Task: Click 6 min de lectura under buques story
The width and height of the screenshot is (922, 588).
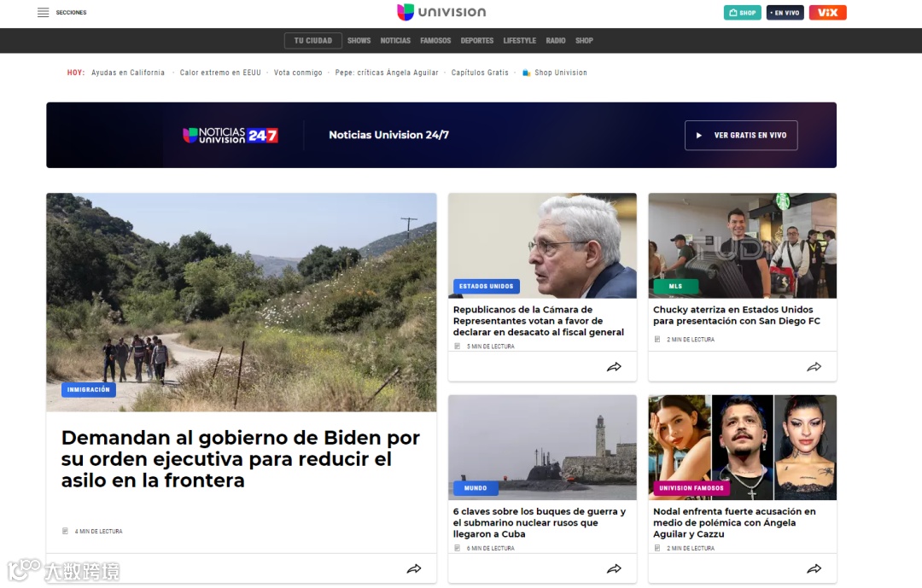Action: (490, 548)
